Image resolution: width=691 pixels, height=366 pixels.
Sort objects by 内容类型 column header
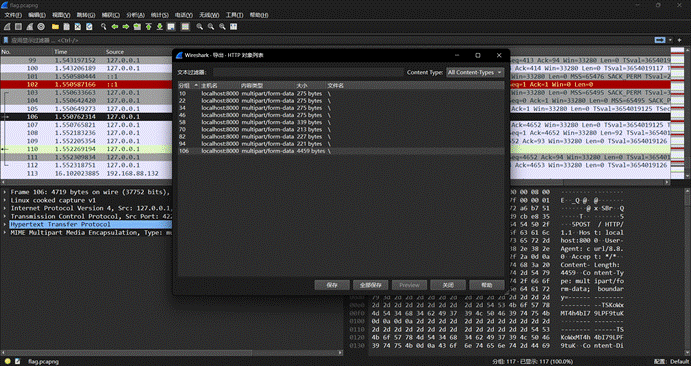267,85
